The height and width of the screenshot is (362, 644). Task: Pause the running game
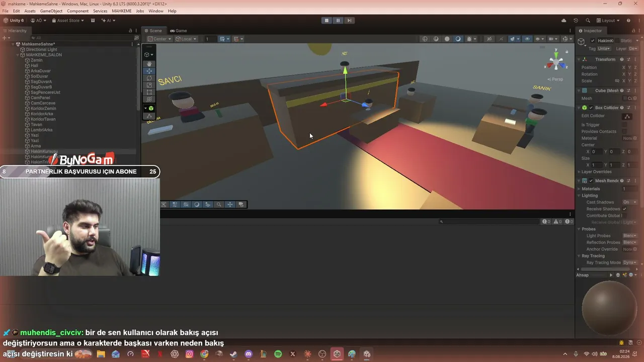338,21
